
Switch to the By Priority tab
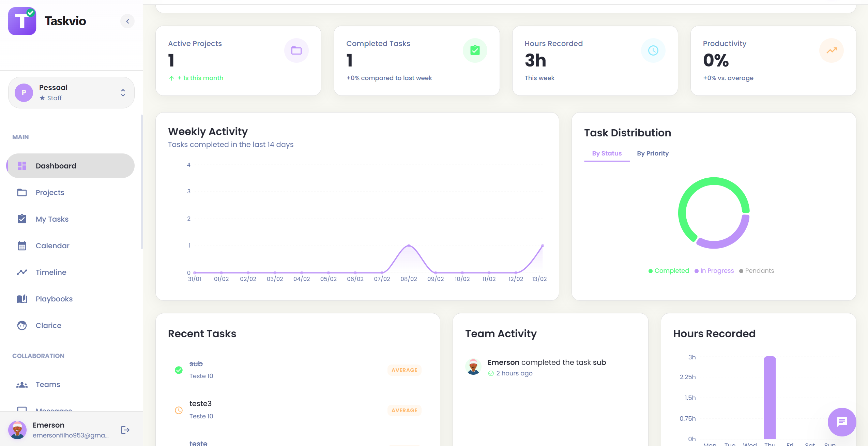653,153
